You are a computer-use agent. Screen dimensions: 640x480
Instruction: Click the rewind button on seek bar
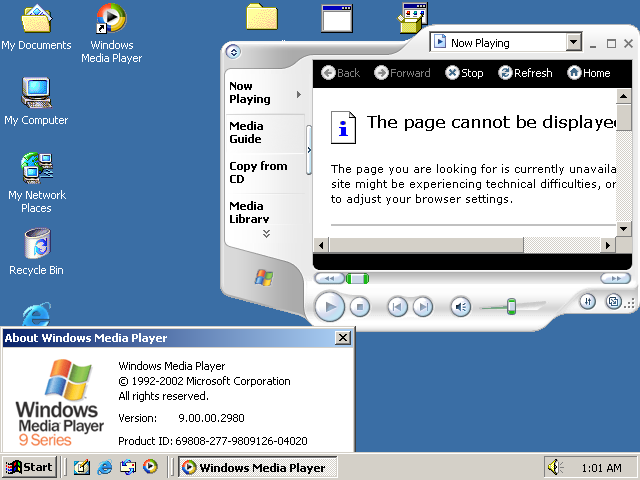coord(329,278)
